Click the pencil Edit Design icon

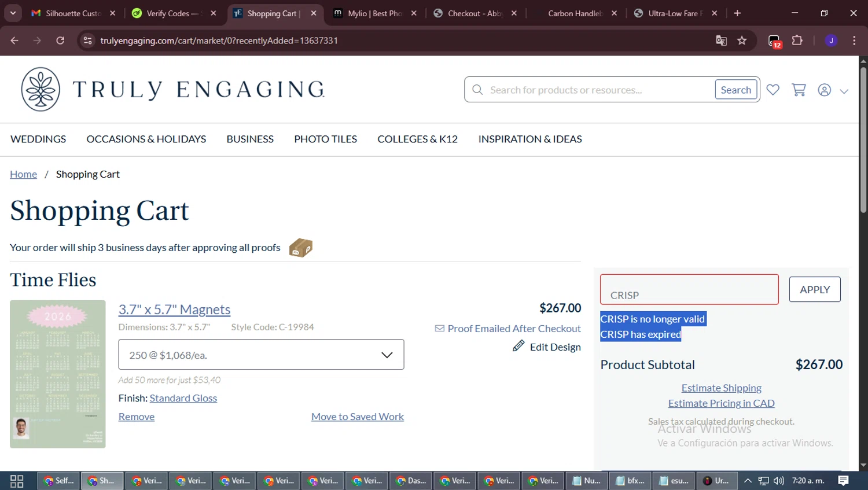518,346
